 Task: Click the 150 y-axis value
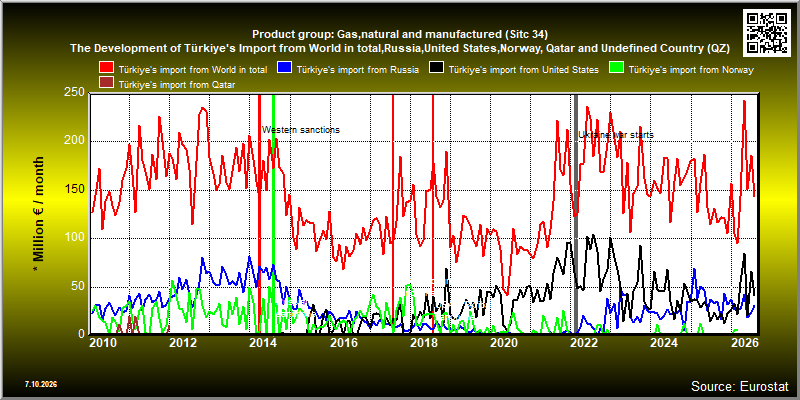tap(75, 190)
